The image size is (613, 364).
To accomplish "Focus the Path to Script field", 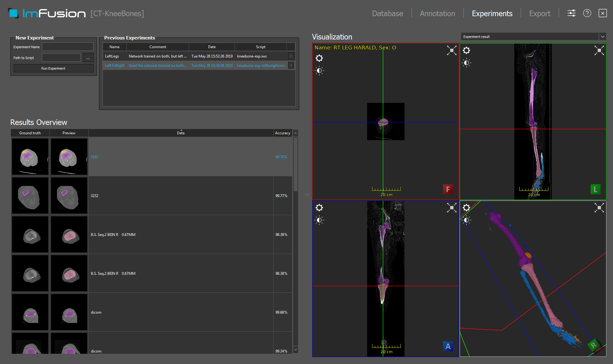I will click(61, 58).
